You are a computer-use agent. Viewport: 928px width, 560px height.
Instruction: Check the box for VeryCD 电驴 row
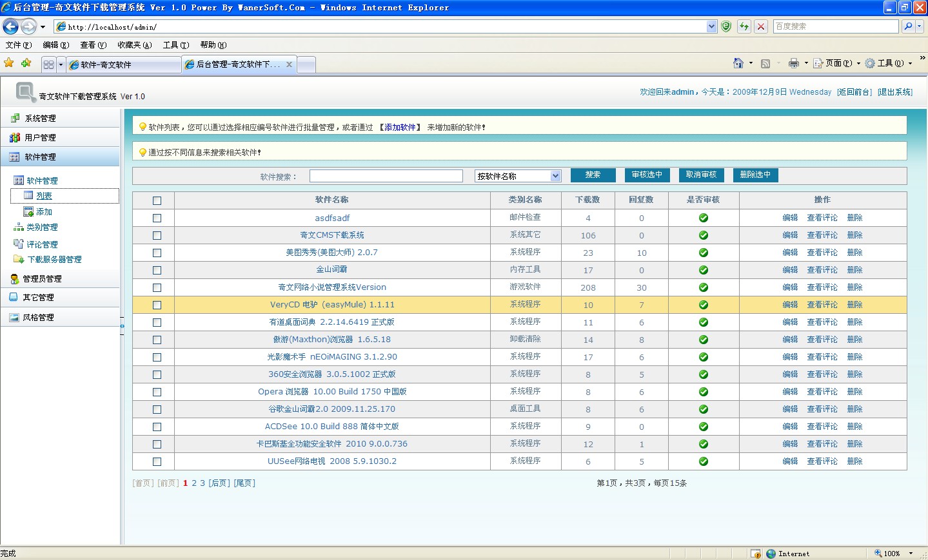[x=157, y=305]
